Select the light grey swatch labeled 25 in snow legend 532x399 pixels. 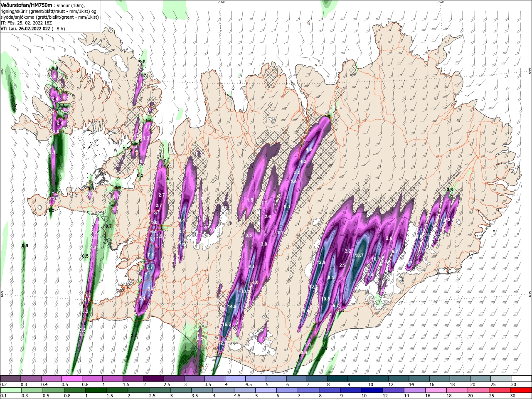point(500,379)
